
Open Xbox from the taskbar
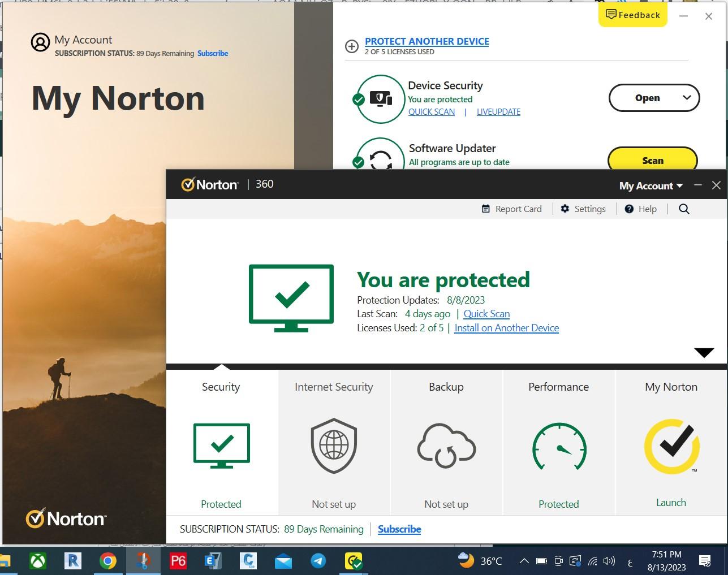pyautogui.click(x=38, y=561)
